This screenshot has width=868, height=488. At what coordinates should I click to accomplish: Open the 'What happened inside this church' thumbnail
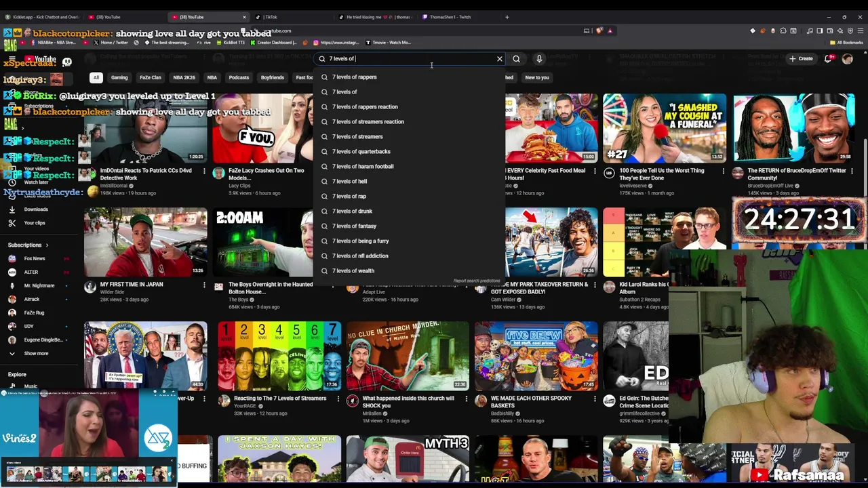pyautogui.click(x=408, y=356)
